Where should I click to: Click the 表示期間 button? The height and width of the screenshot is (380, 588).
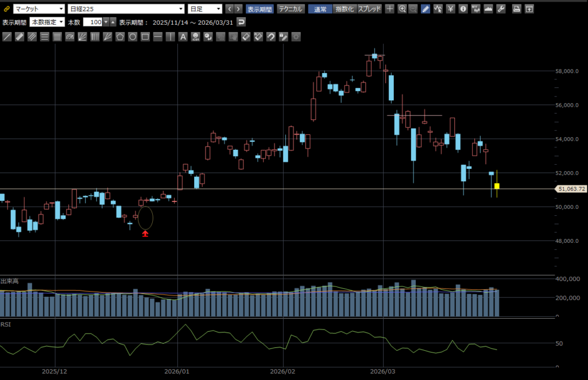(260, 9)
